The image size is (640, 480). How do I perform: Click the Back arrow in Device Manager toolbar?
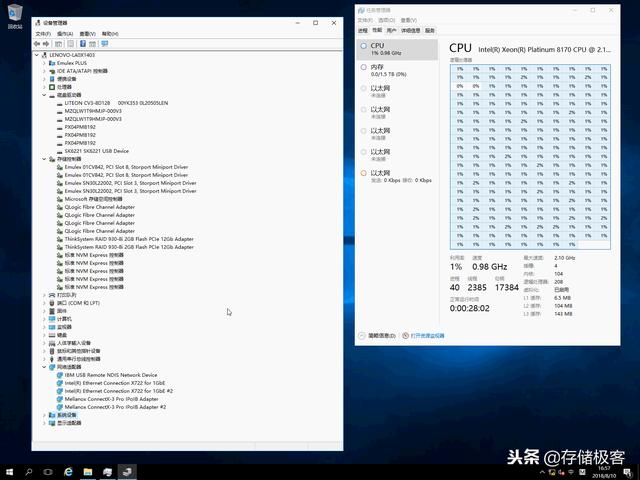click(37, 44)
